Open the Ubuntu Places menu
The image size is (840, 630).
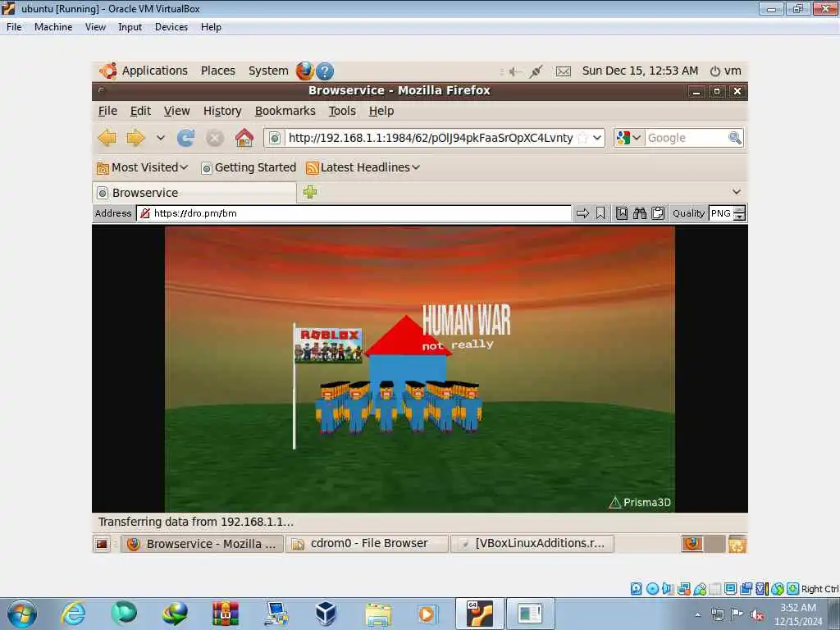point(218,71)
